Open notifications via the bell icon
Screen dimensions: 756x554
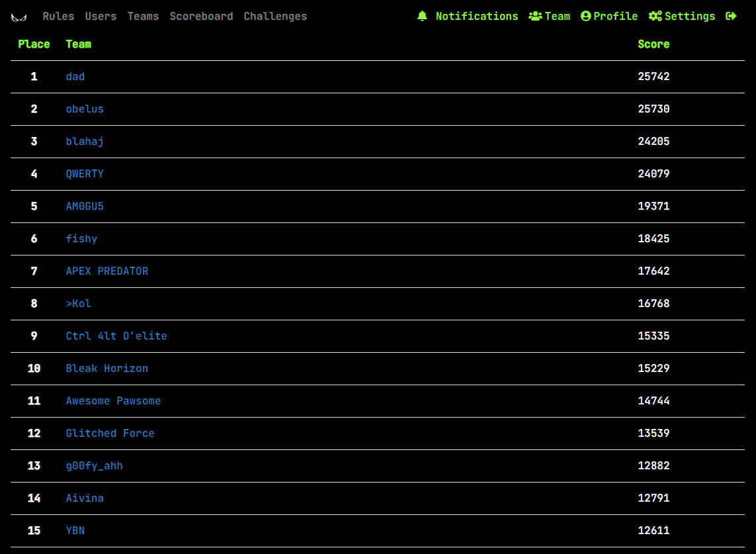pos(422,16)
